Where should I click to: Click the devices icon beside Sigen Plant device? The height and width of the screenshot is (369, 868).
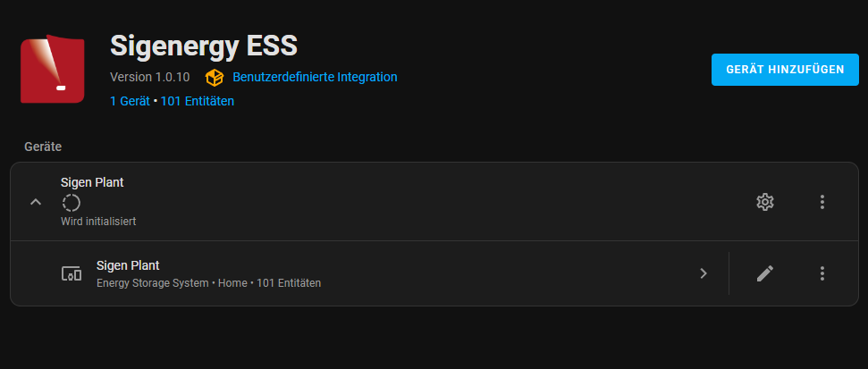[72, 273]
